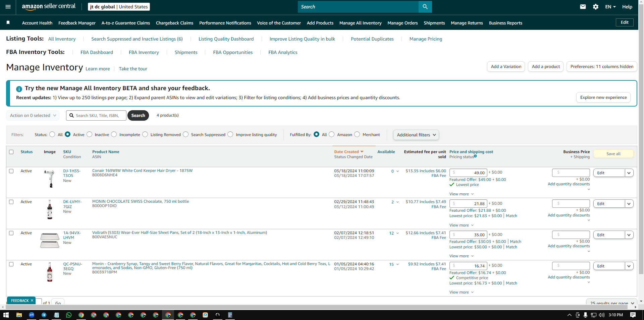Select the MONIN Chocolate row checkbox
The width and height of the screenshot is (644, 320).
[x=11, y=202]
